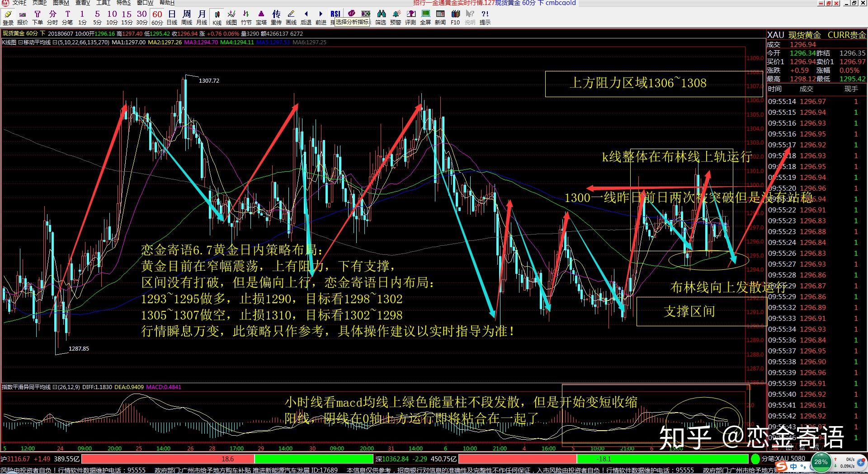Viewport: 868px width, 474px height.
Task: Open the 新闻 news icon
Action: (440, 18)
